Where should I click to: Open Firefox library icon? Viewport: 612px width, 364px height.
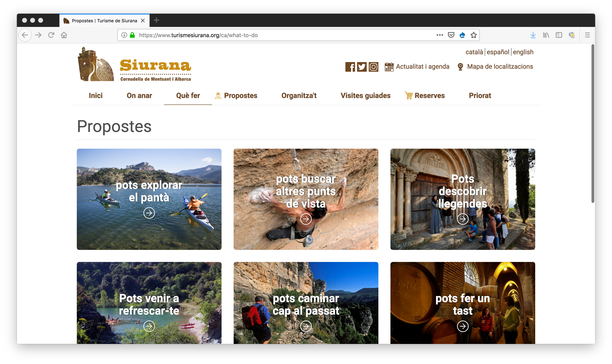coord(546,35)
